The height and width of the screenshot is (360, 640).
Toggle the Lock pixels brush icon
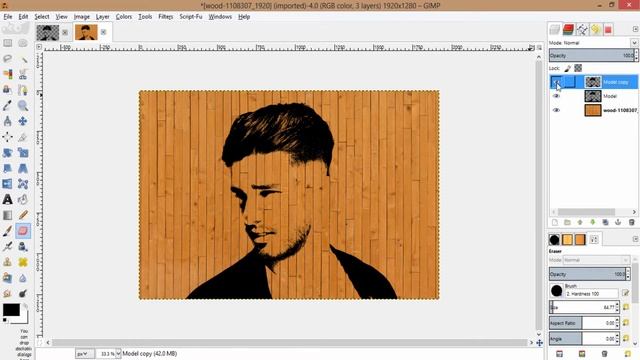click(567, 68)
